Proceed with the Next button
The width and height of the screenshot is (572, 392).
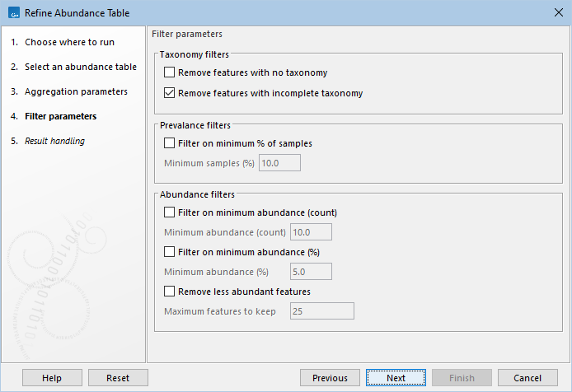(x=396, y=378)
